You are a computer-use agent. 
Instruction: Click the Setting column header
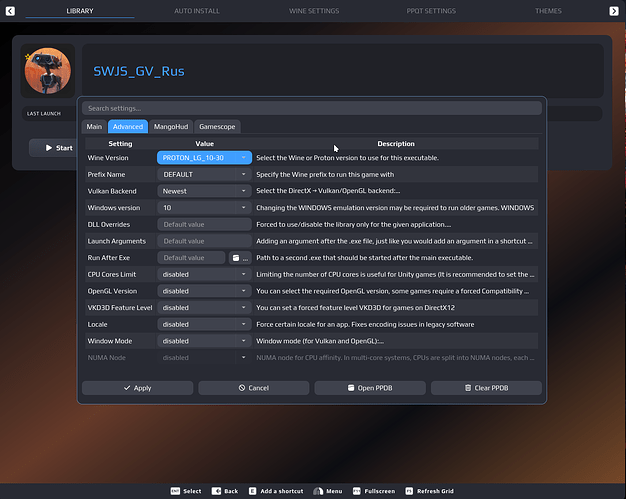[x=120, y=144]
